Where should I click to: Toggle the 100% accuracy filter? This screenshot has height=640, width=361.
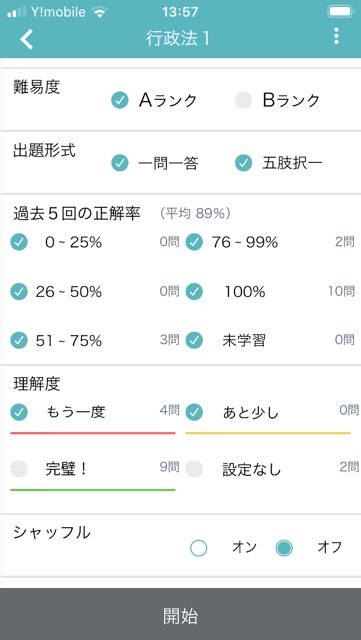[x=194, y=291]
